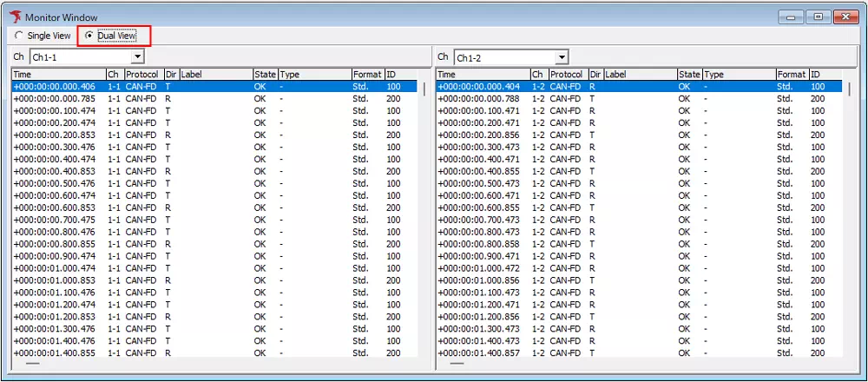Maximize the Monitor Window
This screenshot has width=868, height=382.
817,16
